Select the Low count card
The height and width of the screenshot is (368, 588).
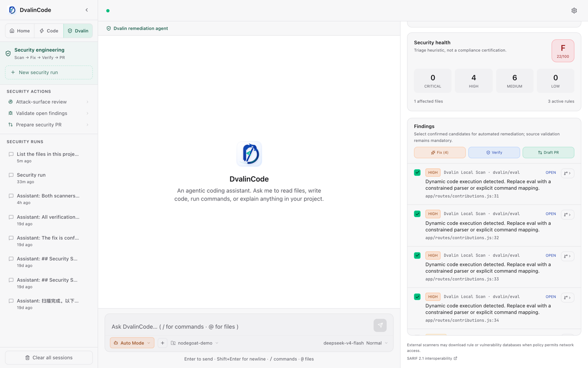555,81
